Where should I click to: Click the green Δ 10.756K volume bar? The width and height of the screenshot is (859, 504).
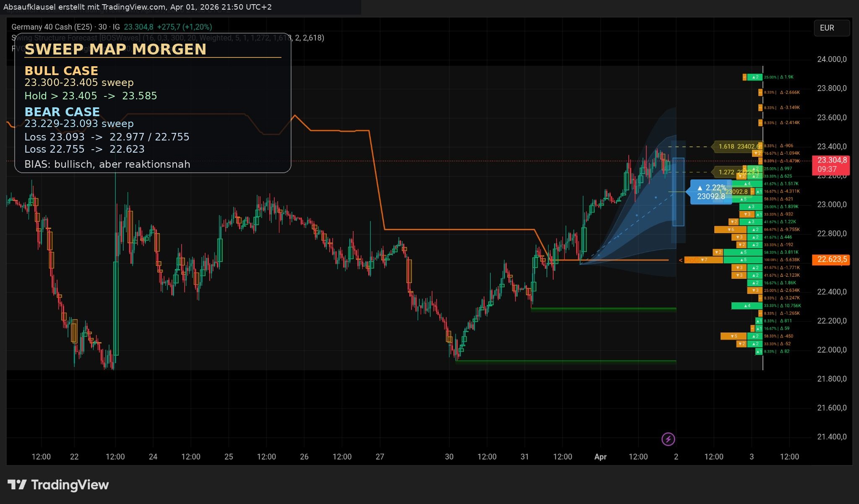pyautogui.click(x=747, y=306)
